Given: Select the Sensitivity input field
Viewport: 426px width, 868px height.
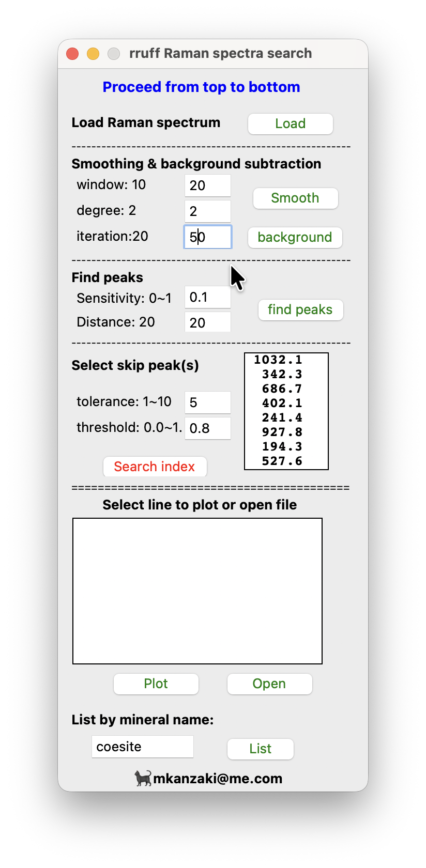Looking at the screenshot, I should [x=207, y=298].
